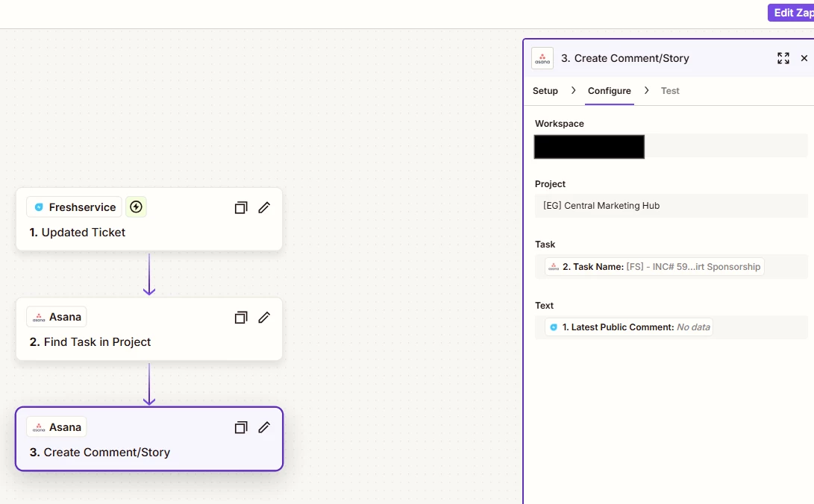This screenshot has height=504, width=814.
Task: Click Asana logo on Find Task card
Action: 39,318
